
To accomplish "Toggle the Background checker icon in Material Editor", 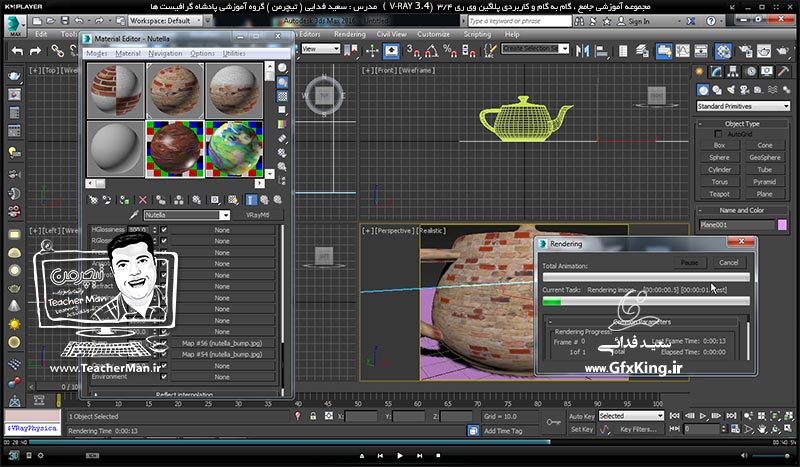I will tap(282, 96).
